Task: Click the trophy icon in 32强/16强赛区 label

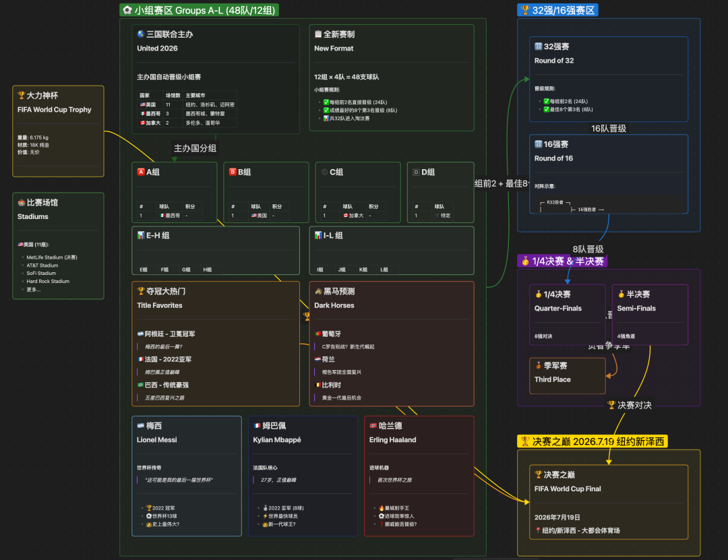Action: click(x=525, y=10)
